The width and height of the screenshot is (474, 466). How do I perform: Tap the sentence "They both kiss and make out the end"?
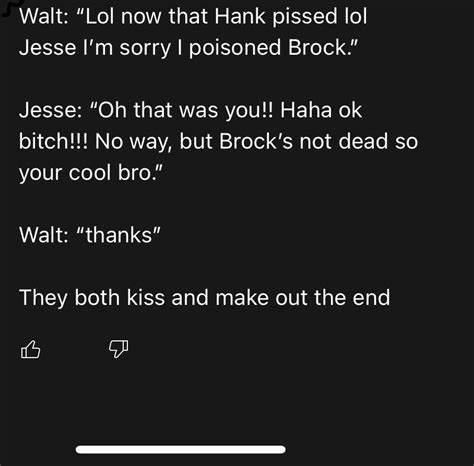(x=204, y=297)
